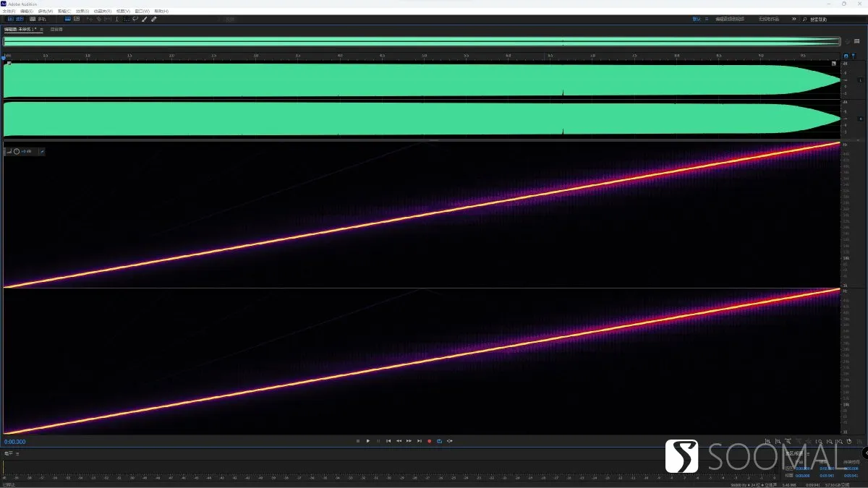Click the red Record button
The width and height of the screenshot is (868, 488).
(430, 441)
